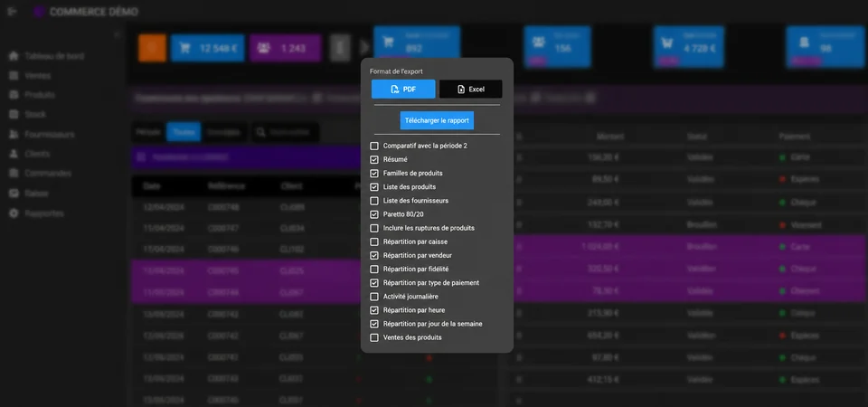This screenshot has width=868, height=407.
Task: Toggle Liste des produits checkbox
Action: (x=374, y=187)
